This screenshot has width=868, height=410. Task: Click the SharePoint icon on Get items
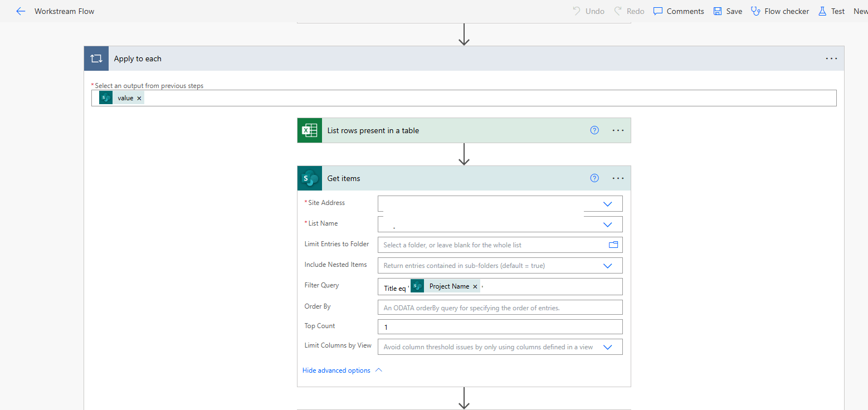click(x=309, y=178)
